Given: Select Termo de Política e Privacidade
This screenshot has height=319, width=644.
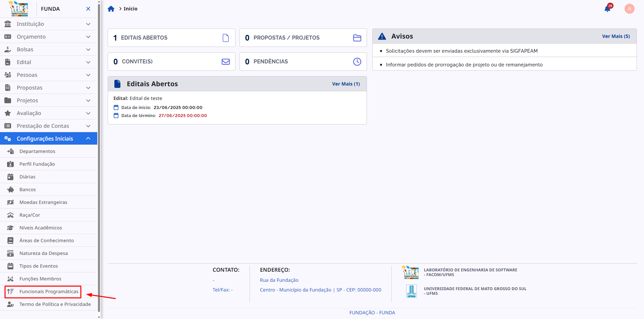Looking at the screenshot, I should (55, 304).
